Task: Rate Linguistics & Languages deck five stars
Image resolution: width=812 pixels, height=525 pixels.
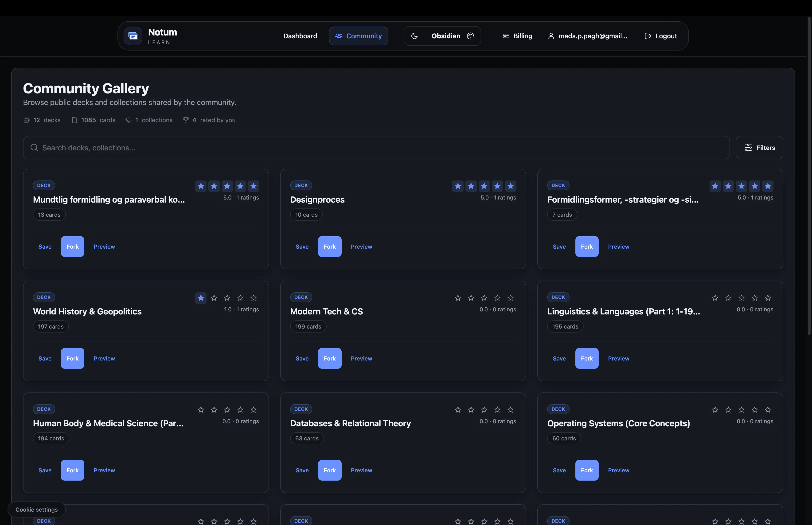Action: tap(768, 298)
